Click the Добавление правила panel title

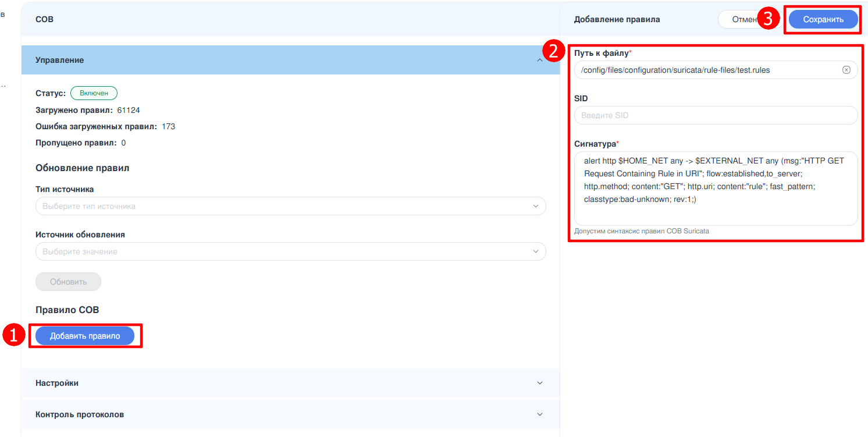coord(617,19)
